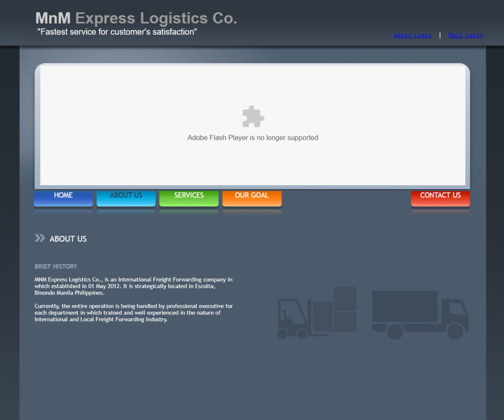Click the BRIEF HISTORY subheading
This screenshot has width=504, height=420.
pos(56,266)
